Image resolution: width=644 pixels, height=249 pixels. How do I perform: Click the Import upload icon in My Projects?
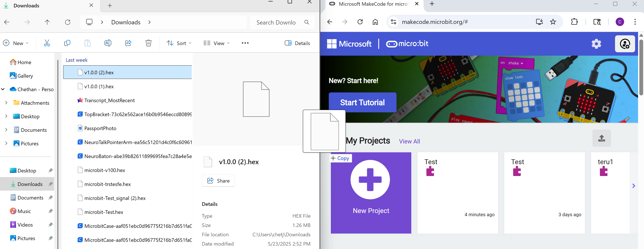601,138
